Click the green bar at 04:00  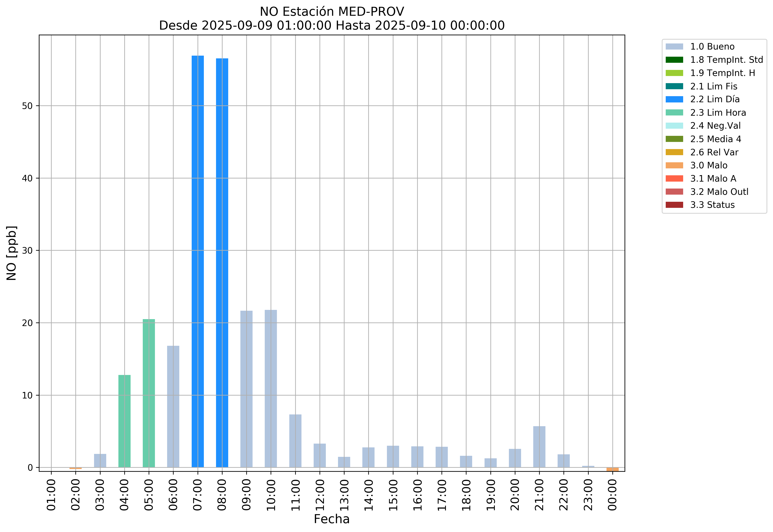124,421
